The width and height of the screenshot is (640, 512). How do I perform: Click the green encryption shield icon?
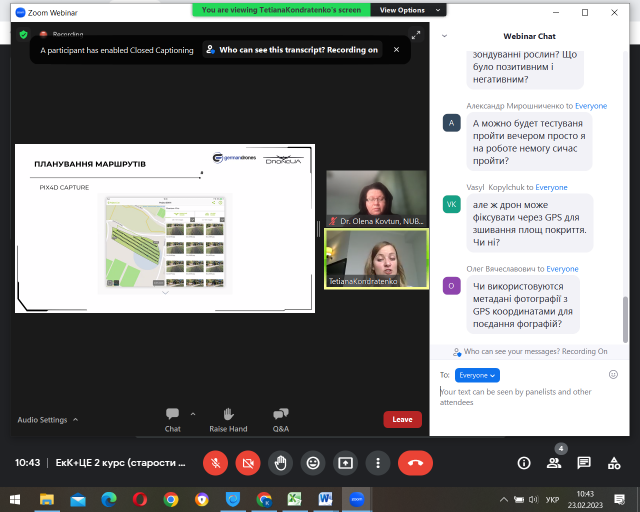click(24, 35)
